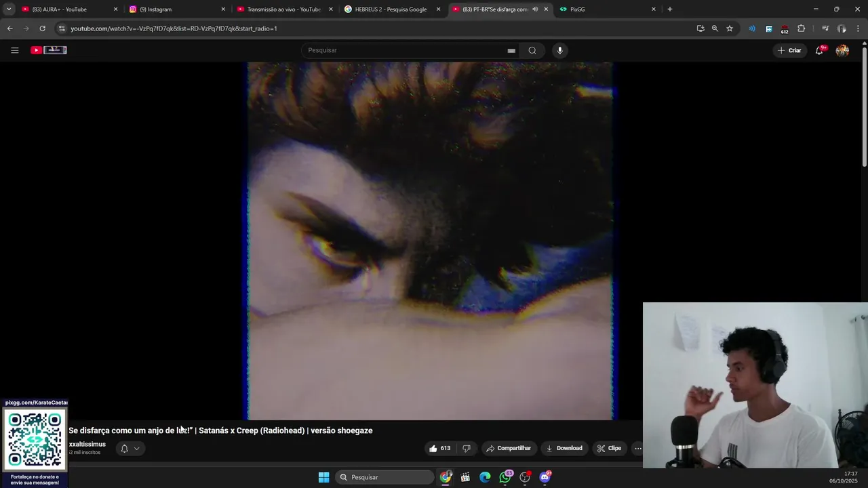Viewport: 868px width, 488px height.
Task: Mute the playing tab via speaker icon
Action: click(535, 9)
